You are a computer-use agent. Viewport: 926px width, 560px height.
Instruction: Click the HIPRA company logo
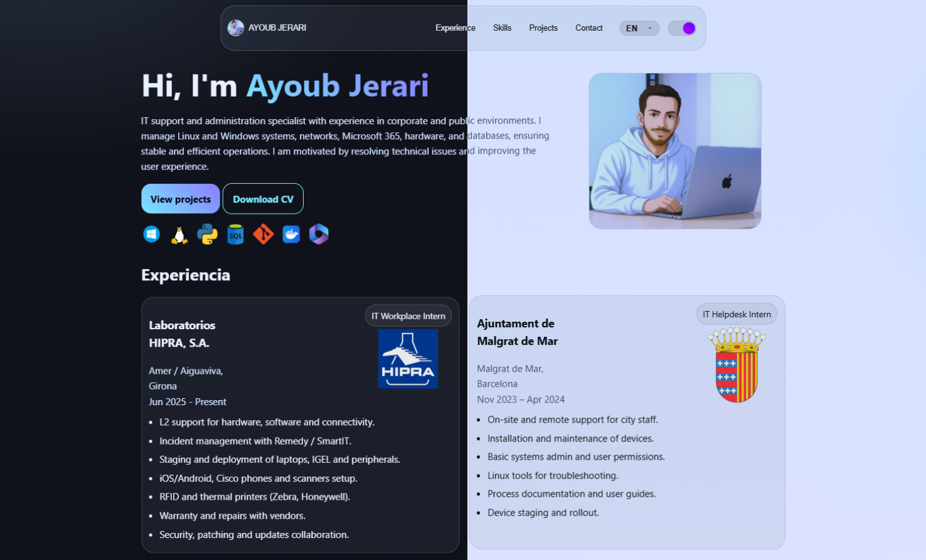point(408,359)
